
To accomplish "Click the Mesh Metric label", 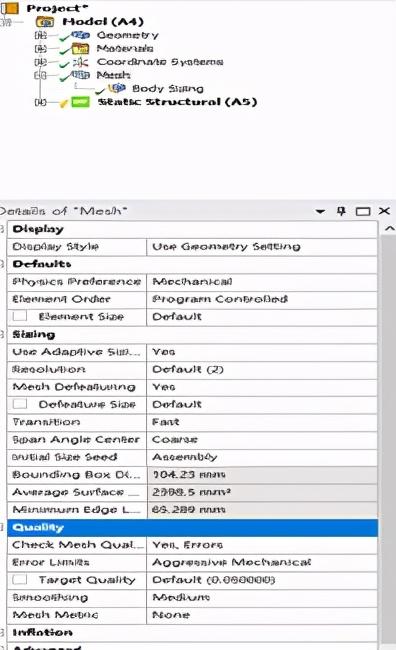I will [x=55, y=615].
